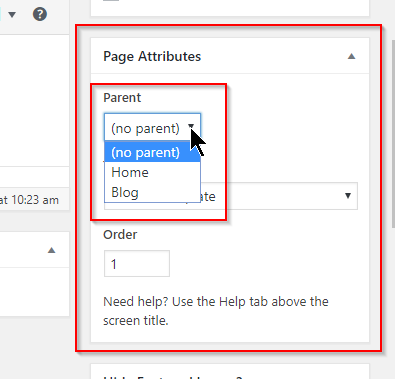Image resolution: width=395 pixels, height=379 pixels.
Task: Click the Parent field label
Action: tap(122, 98)
